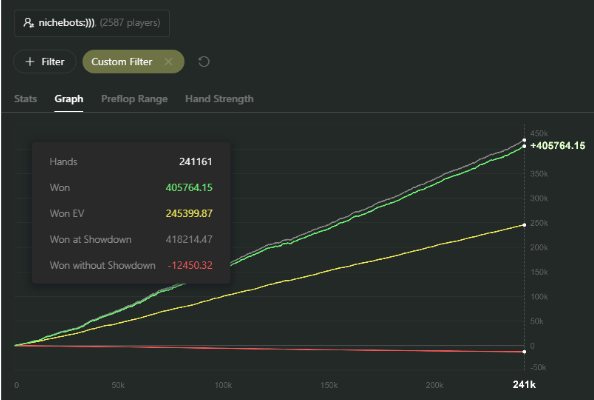Click the 150k x-axis label

coord(329,385)
